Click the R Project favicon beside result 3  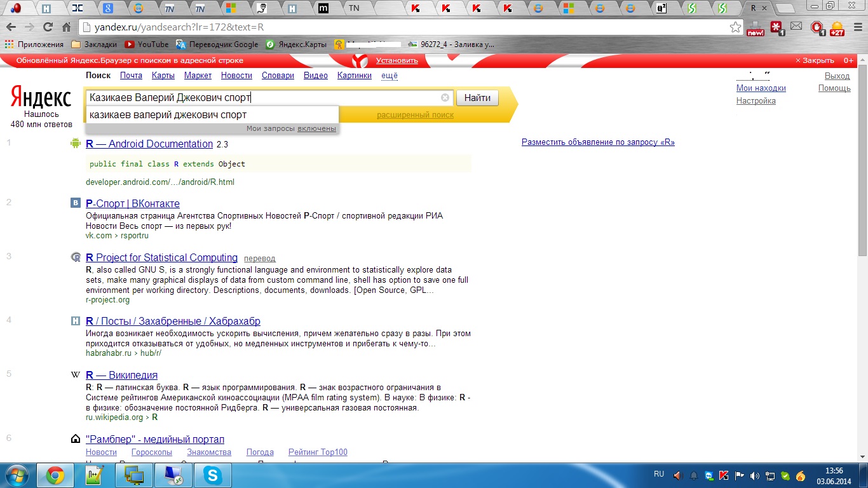pos(76,257)
